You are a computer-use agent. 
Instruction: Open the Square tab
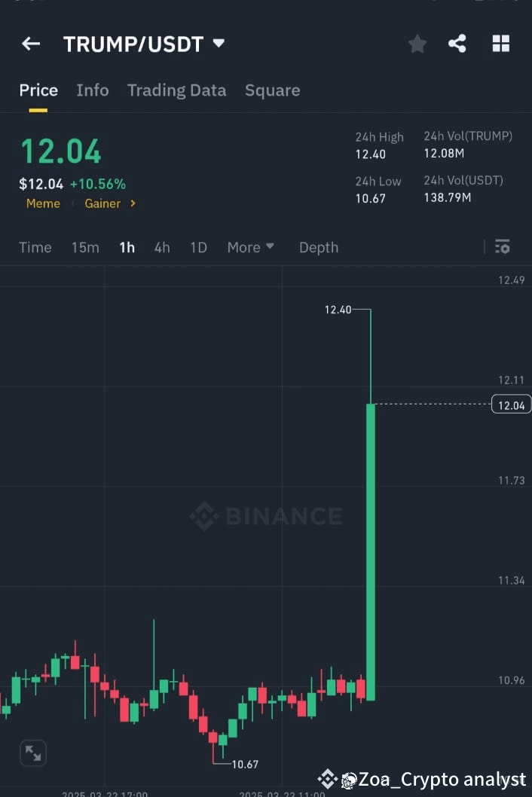click(272, 90)
